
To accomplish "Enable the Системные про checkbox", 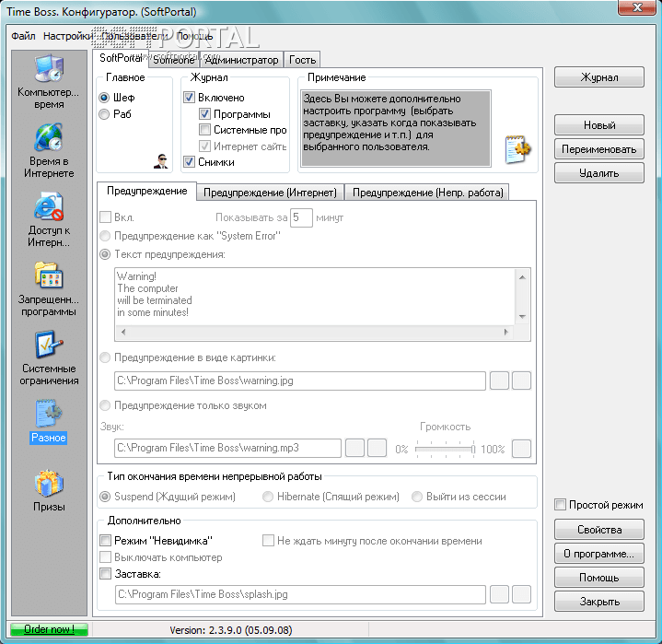I will [204, 130].
